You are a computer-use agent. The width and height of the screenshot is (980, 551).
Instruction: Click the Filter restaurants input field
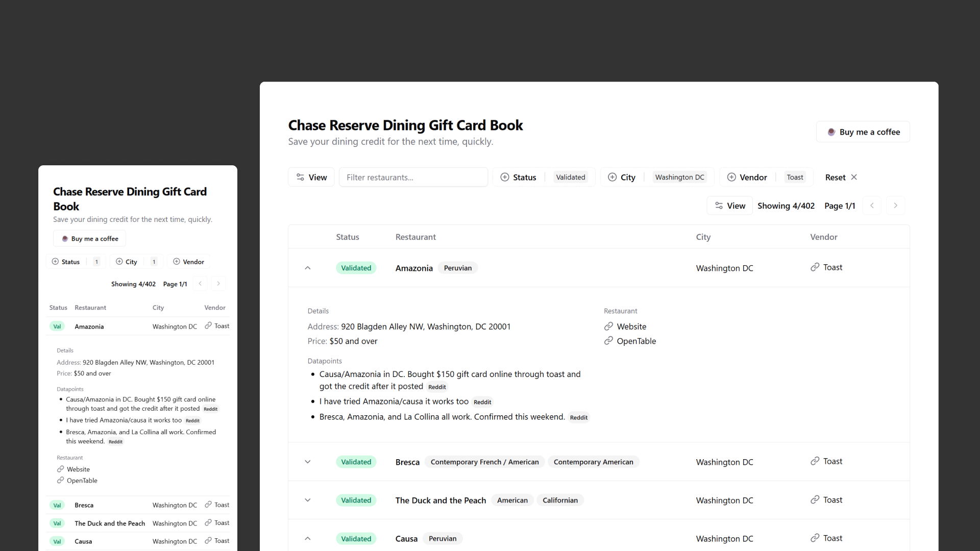[413, 177]
